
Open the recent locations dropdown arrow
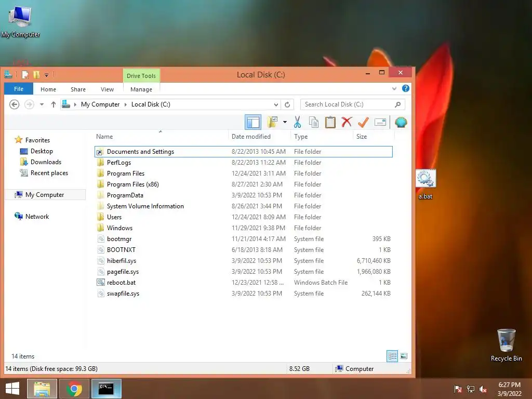tap(42, 104)
